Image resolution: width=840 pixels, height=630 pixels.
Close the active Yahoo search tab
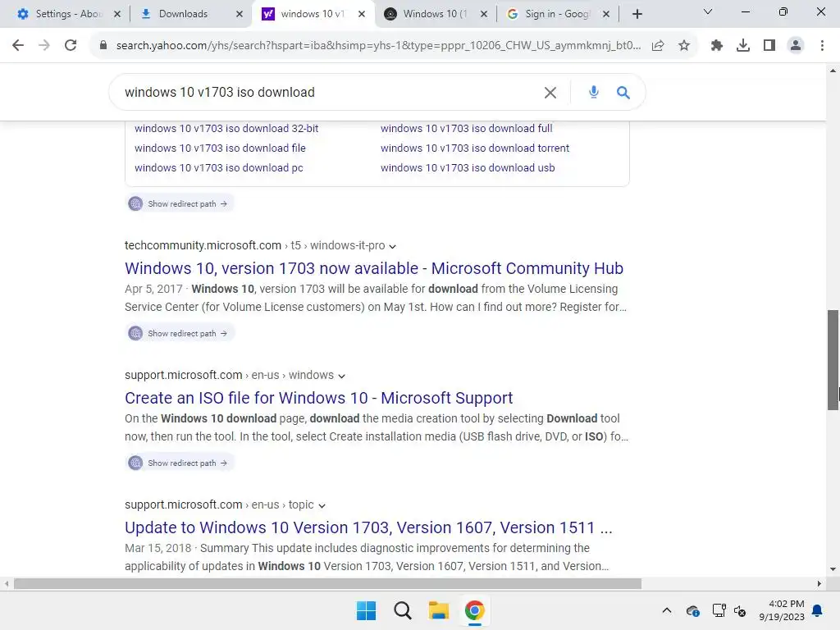click(362, 14)
